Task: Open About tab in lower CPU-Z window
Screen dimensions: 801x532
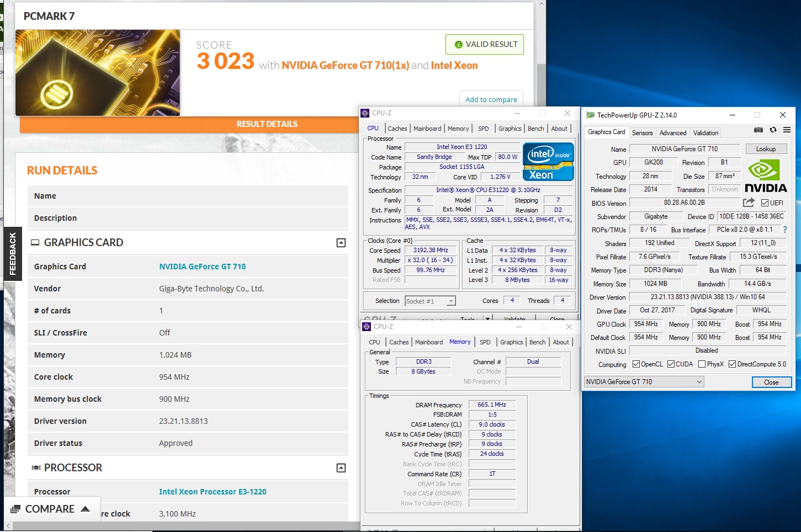Action: pos(561,342)
